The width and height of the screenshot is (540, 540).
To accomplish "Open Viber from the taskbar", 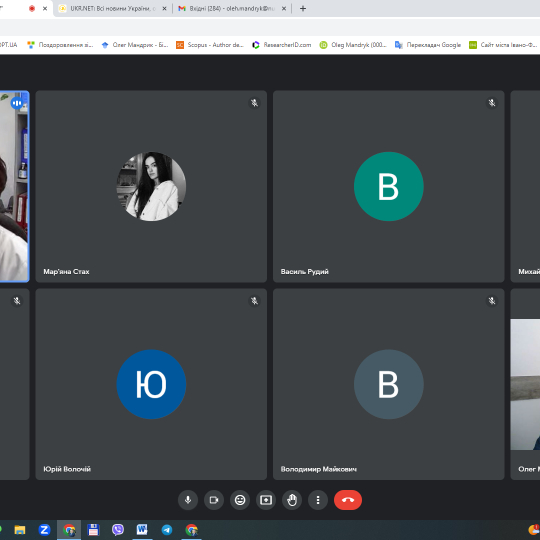I will click(118, 530).
